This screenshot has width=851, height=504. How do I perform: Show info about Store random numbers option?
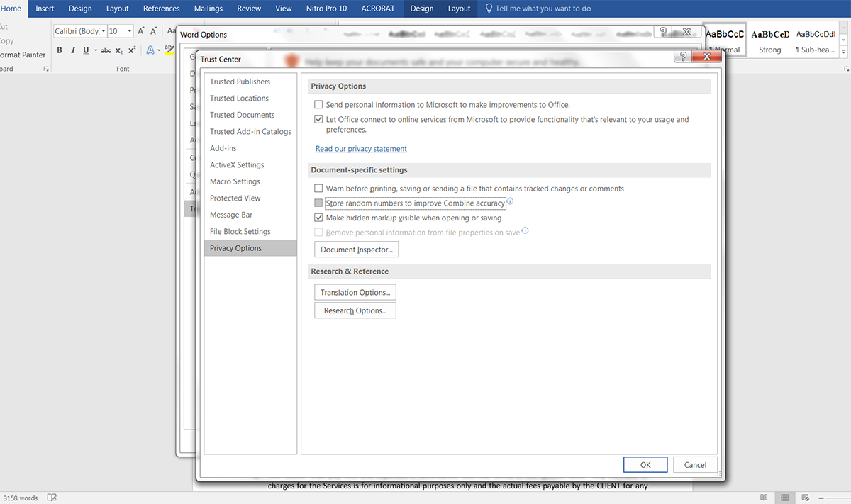tap(510, 202)
